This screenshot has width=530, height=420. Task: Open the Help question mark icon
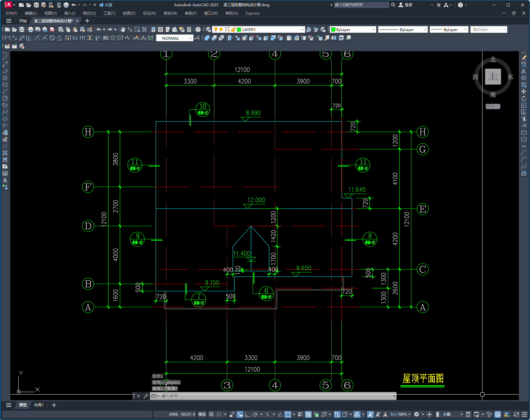coord(198,29)
